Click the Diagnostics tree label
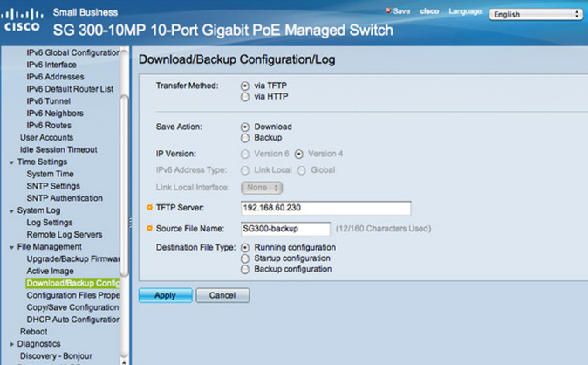Viewport: 588px width, 365px height. click(38, 343)
